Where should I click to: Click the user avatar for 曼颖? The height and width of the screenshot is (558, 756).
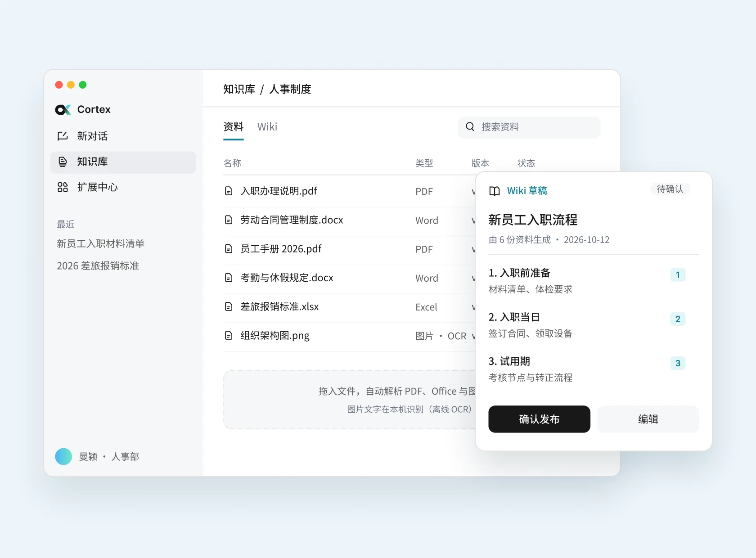click(x=63, y=456)
